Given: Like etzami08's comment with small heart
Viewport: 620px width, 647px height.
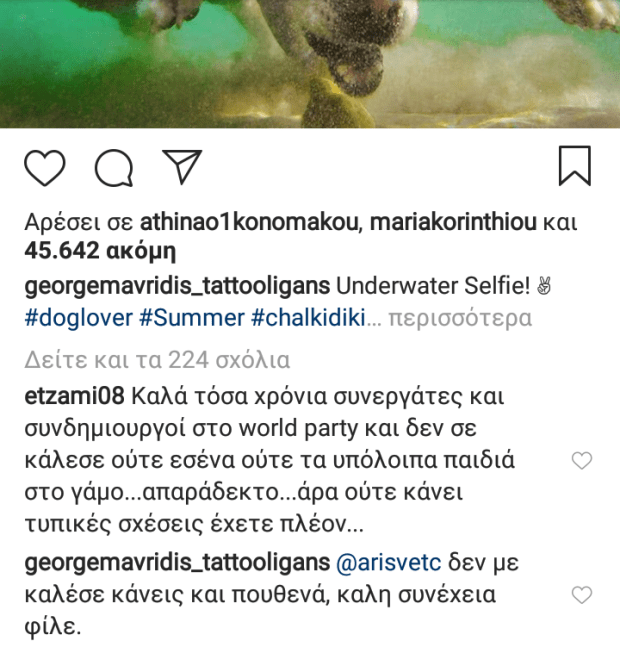Looking at the screenshot, I should (x=582, y=460).
